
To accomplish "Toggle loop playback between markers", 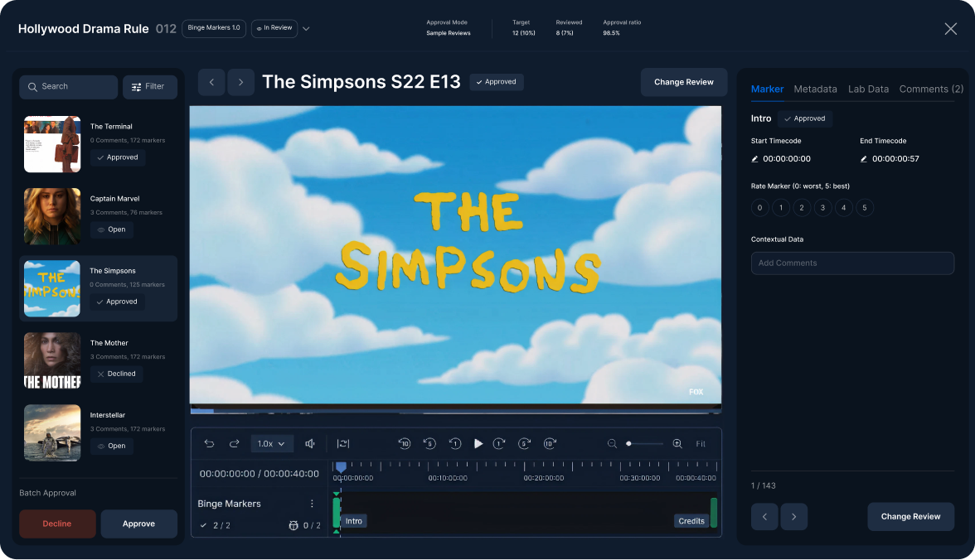I will (342, 444).
